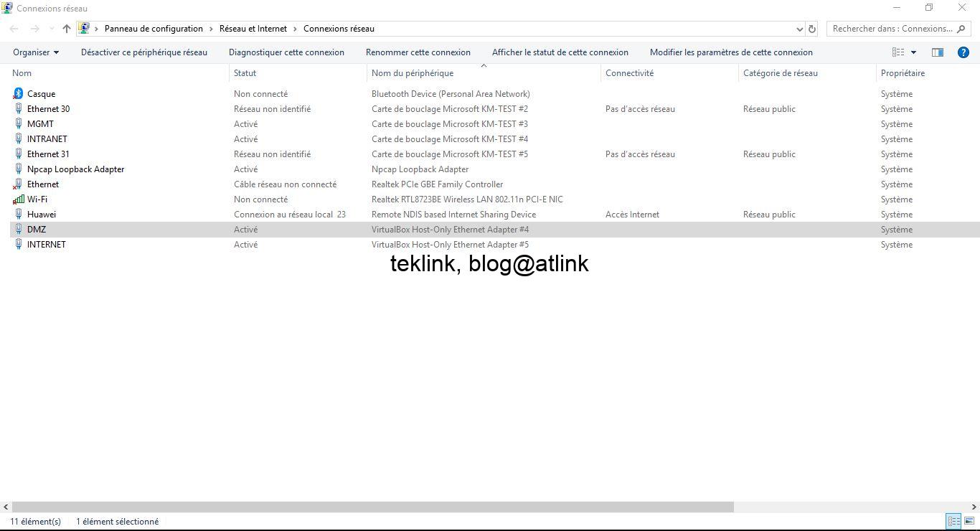Click the Bluetooth icon next to Casque
Viewport: 980px width, 531px height.
[x=18, y=93]
